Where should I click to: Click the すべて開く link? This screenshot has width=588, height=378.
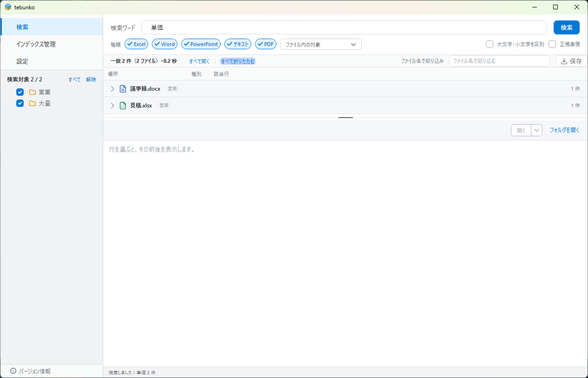(199, 61)
